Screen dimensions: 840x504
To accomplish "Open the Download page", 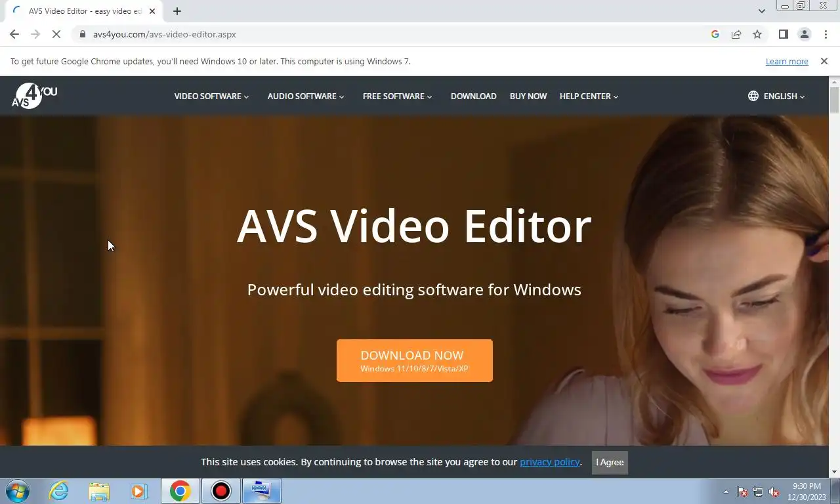I will click(473, 96).
